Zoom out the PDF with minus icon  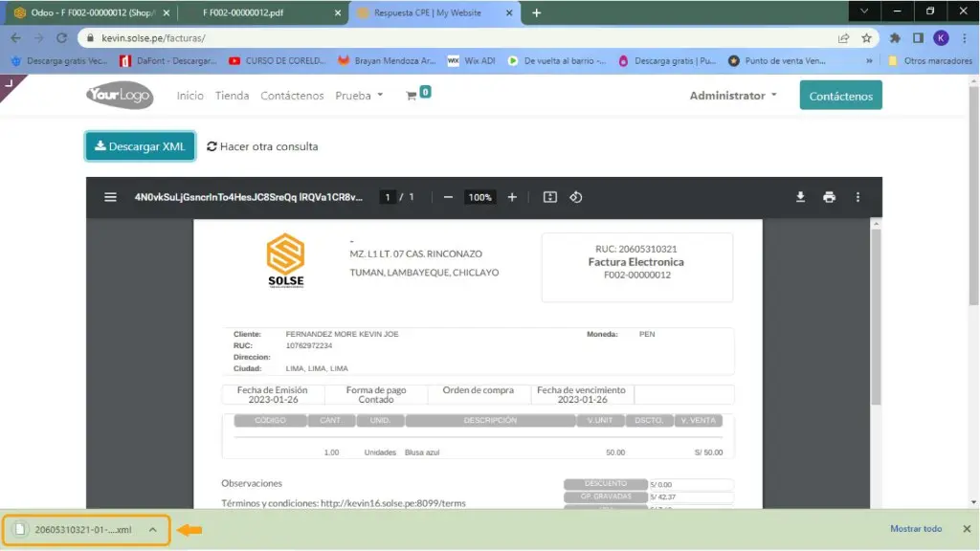pos(448,197)
